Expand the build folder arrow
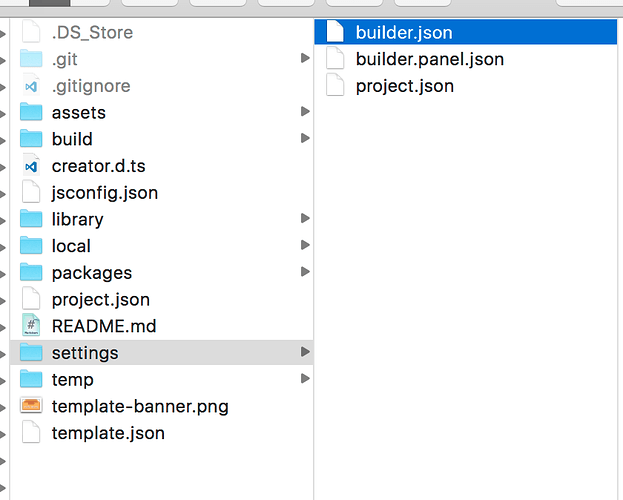Image resolution: width=623 pixels, height=500 pixels. [x=304, y=139]
